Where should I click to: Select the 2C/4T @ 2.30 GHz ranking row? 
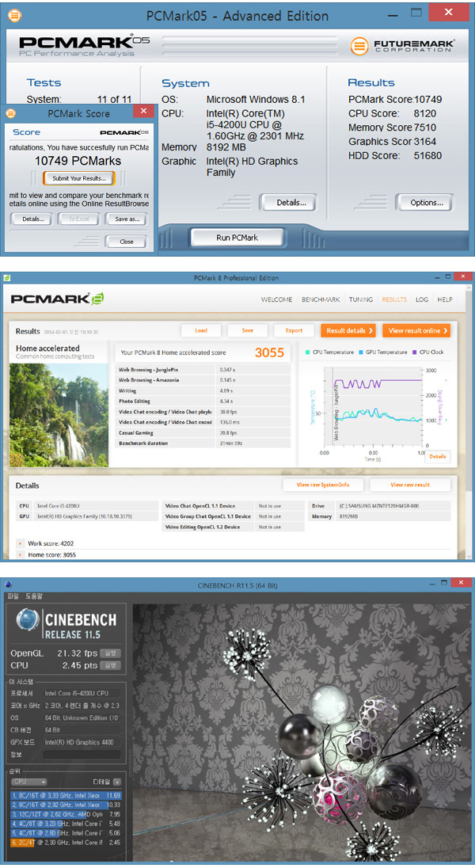(x=66, y=843)
